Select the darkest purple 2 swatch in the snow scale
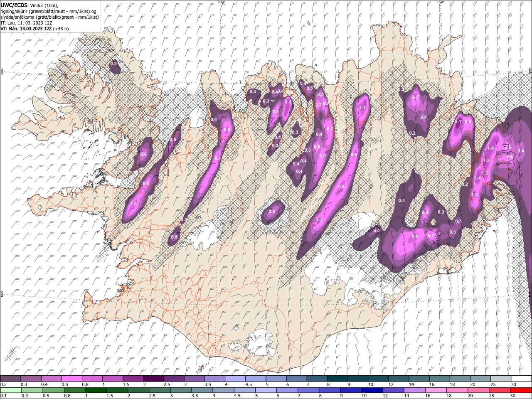The width and height of the screenshot is (532, 399). point(154,379)
